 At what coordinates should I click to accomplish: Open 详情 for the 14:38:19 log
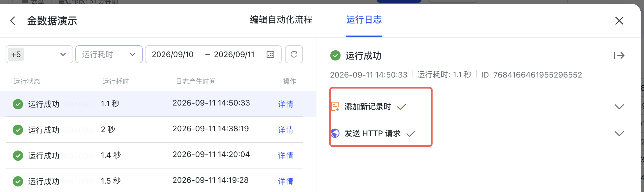click(x=286, y=130)
